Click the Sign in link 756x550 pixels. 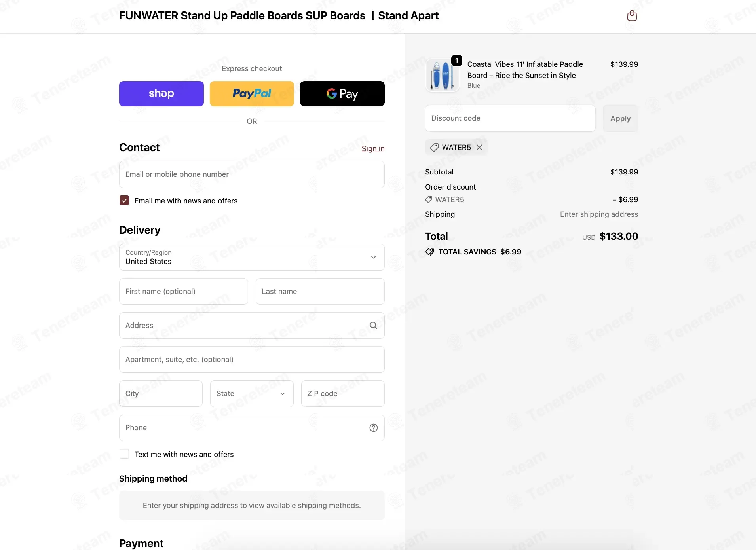pos(373,149)
